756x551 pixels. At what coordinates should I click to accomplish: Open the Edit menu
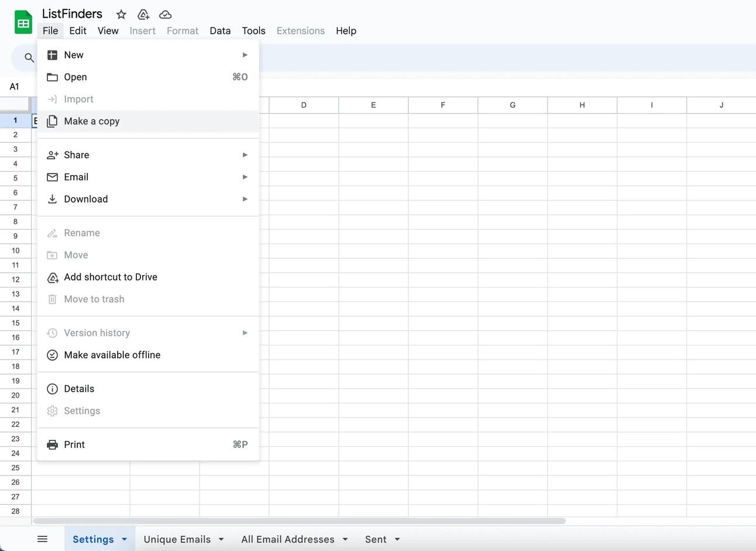point(78,31)
